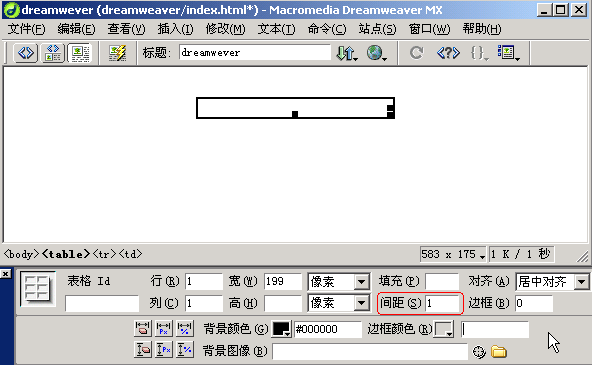
Task: Open the 修改(M) menu
Action: [225, 29]
